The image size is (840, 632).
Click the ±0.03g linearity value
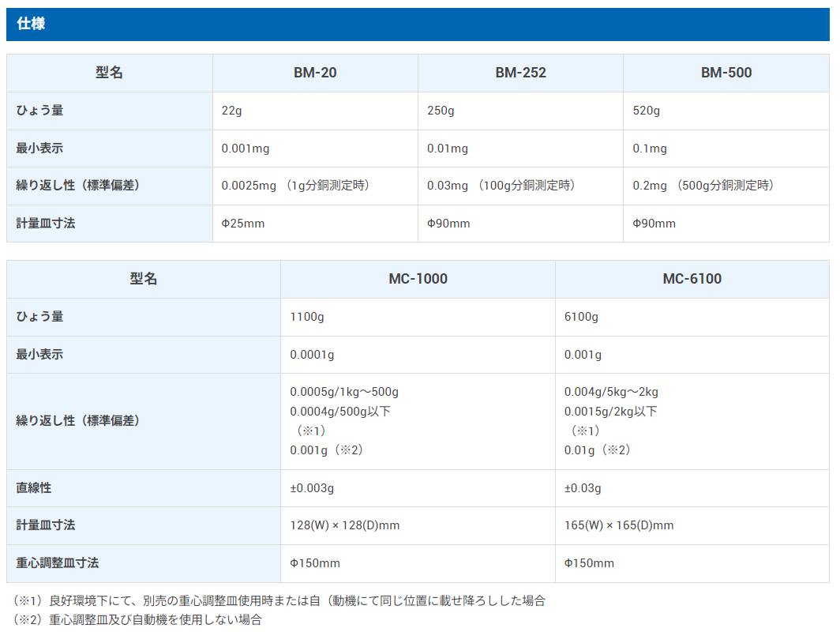(x=583, y=488)
